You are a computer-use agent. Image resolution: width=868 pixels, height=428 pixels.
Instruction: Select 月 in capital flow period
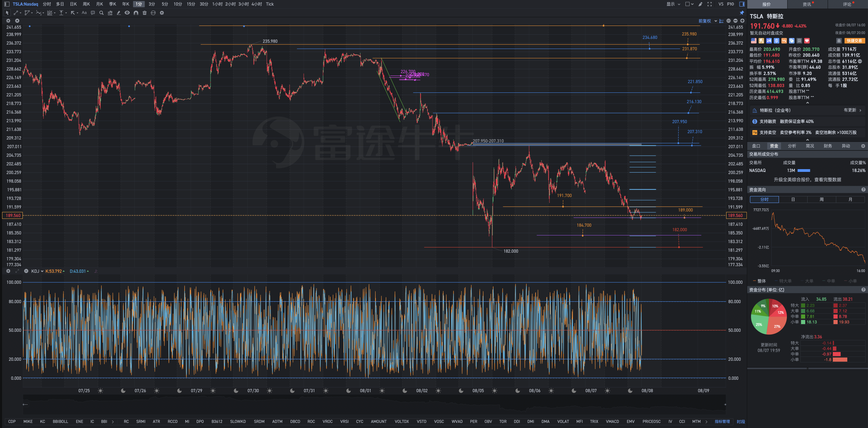(x=850, y=200)
